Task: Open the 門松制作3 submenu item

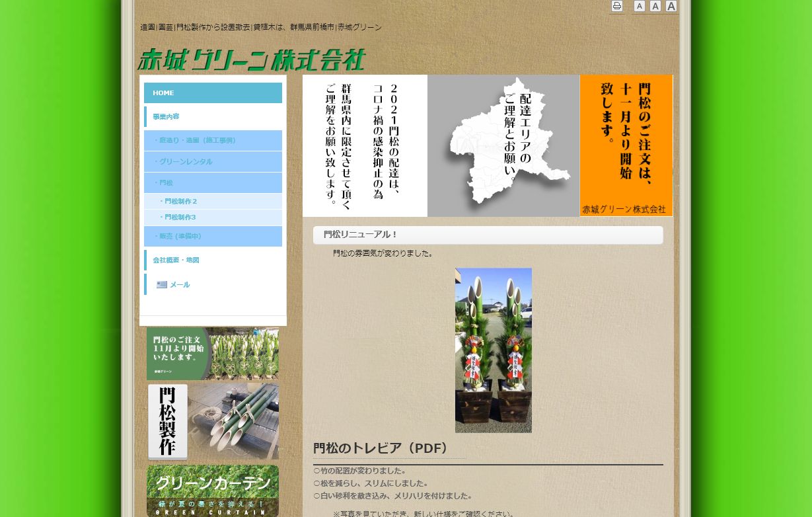Action: 213,217
